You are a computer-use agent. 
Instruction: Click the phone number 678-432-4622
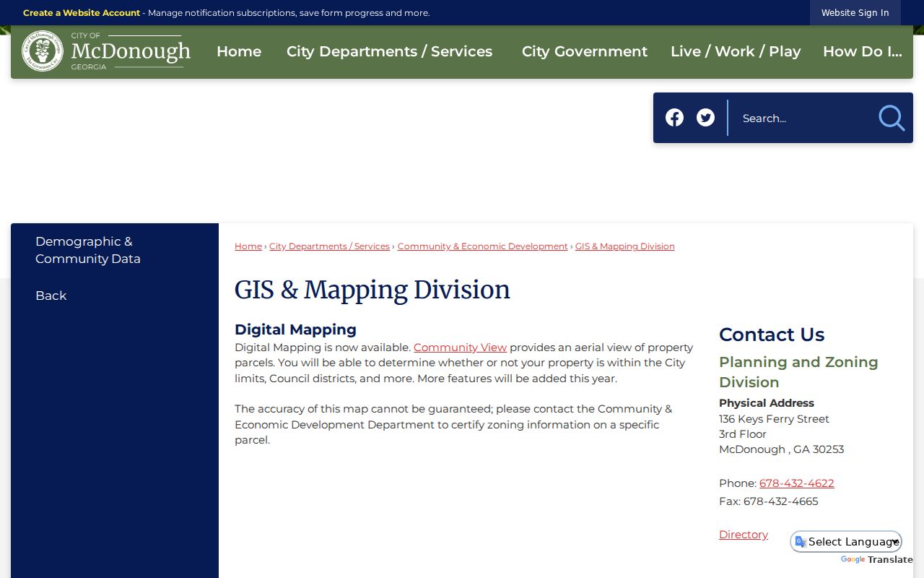coord(796,483)
